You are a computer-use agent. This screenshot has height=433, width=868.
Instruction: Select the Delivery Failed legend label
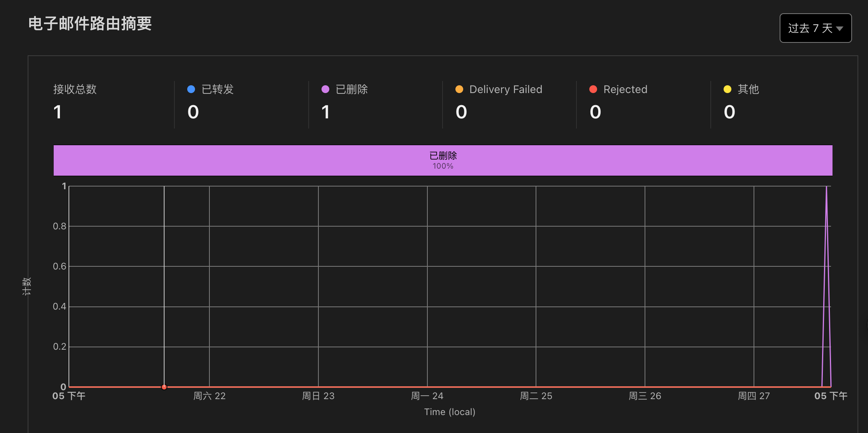506,89
